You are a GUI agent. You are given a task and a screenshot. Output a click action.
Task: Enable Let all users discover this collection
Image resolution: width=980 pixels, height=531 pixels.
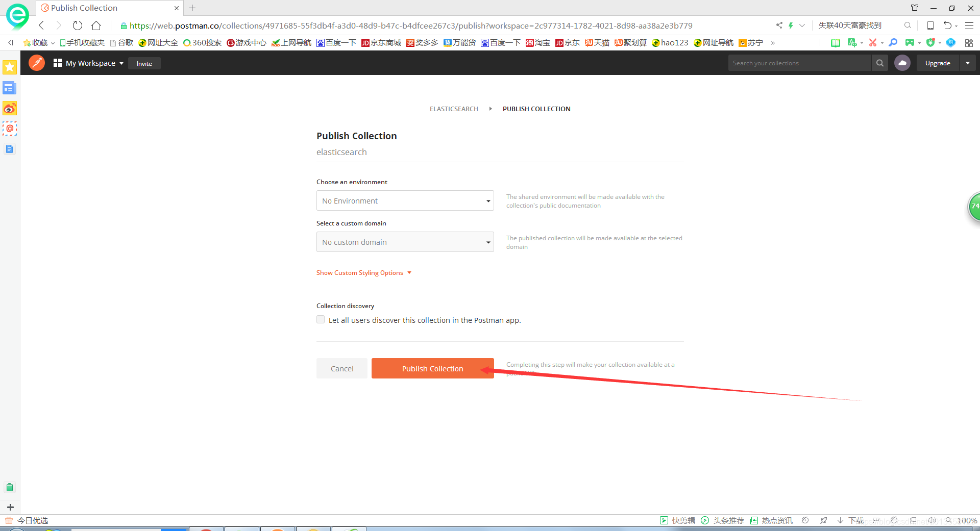point(321,319)
